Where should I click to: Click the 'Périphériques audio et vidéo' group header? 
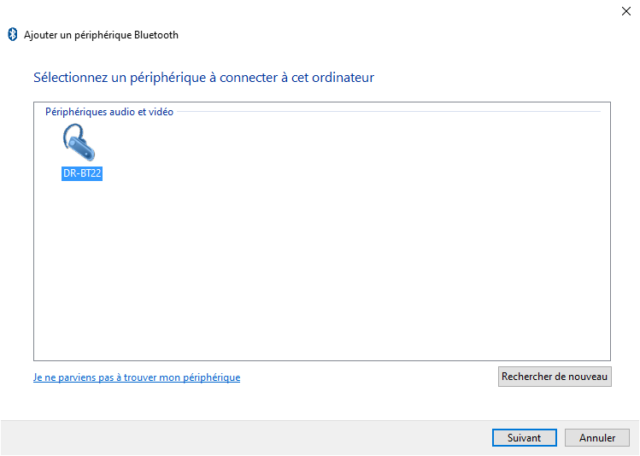[x=109, y=112]
